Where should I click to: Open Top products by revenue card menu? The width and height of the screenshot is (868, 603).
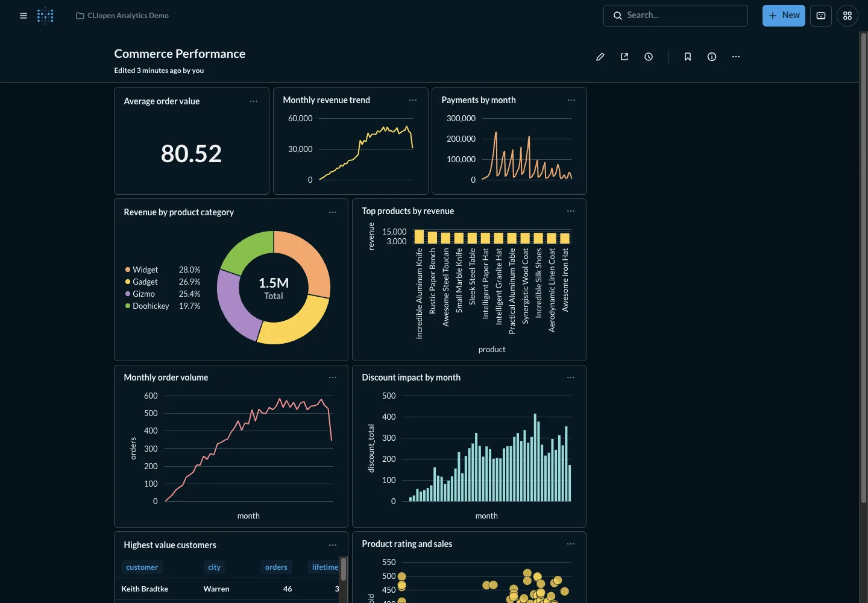point(571,211)
